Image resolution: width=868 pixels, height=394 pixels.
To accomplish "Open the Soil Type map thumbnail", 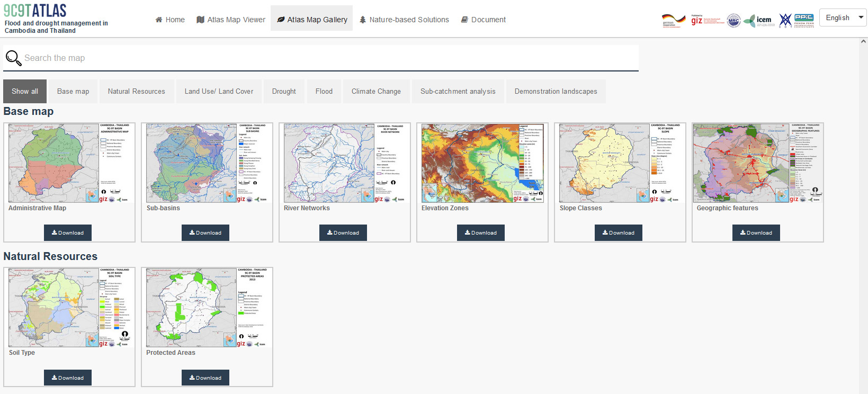I will pos(69,308).
